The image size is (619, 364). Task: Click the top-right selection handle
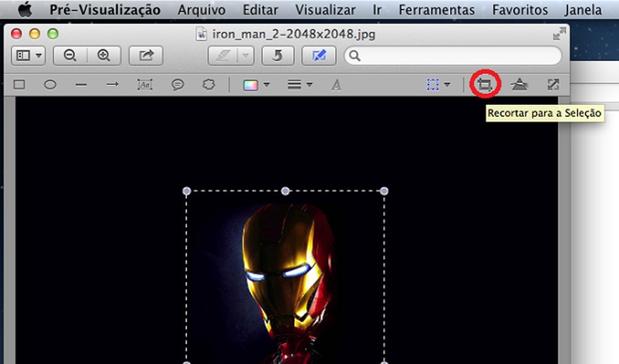tap(384, 191)
